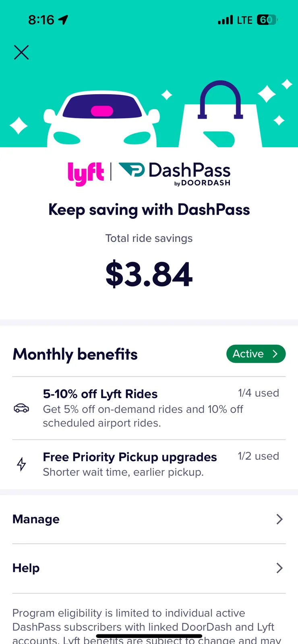Viewport: 298px width, 644px height.
Task: Tap the home indicator bar
Action: point(149,636)
